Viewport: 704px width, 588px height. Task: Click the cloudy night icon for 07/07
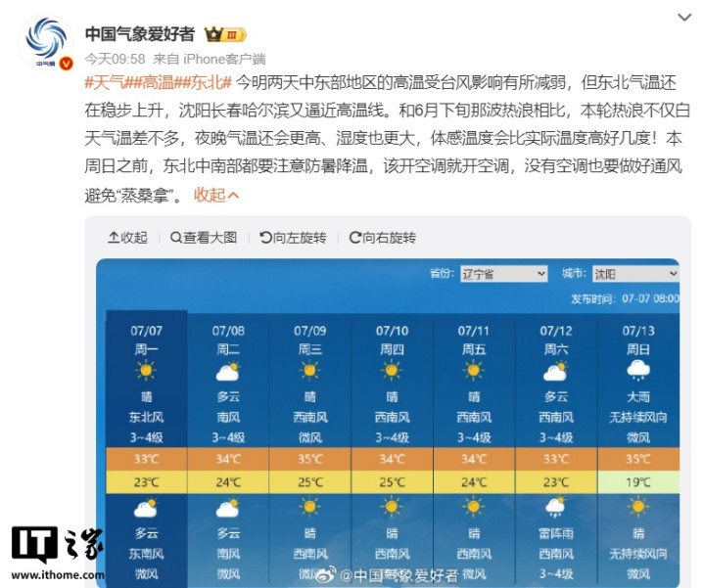pyautogui.click(x=146, y=508)
